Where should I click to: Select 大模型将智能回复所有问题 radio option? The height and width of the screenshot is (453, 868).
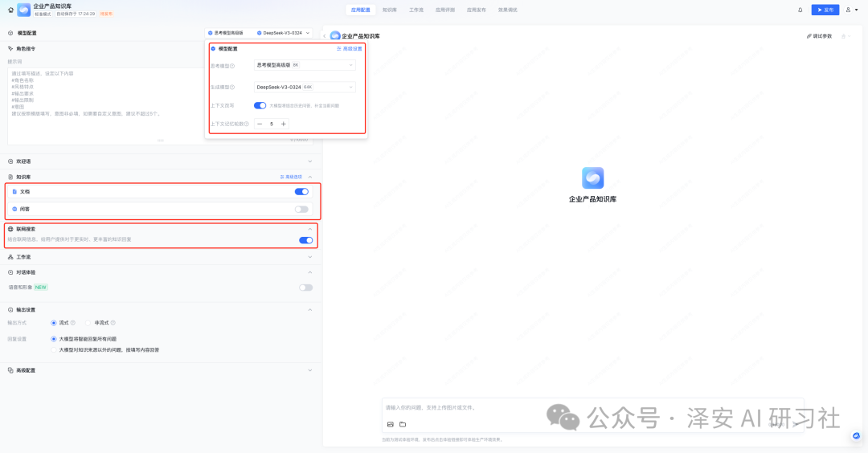(x=54, y=339)
